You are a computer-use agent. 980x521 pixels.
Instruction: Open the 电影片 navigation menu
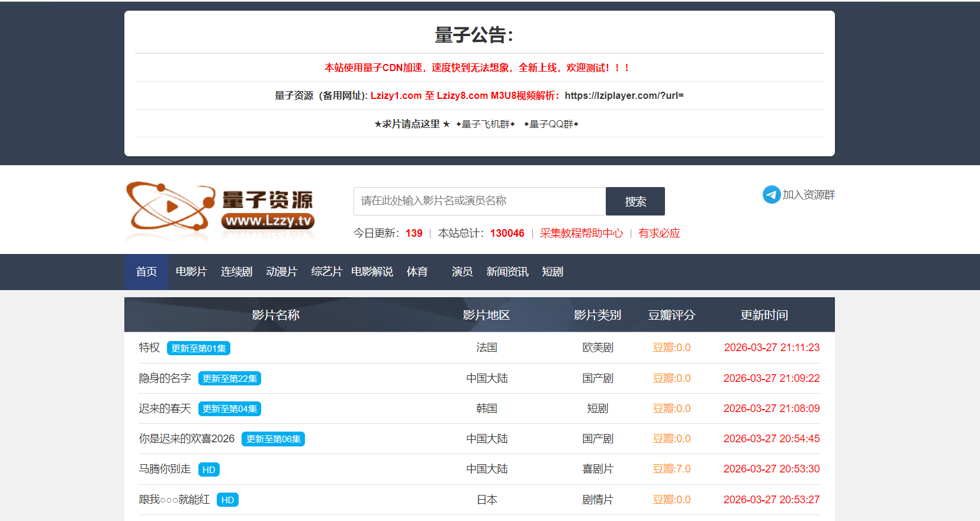[x=191, y=272]
